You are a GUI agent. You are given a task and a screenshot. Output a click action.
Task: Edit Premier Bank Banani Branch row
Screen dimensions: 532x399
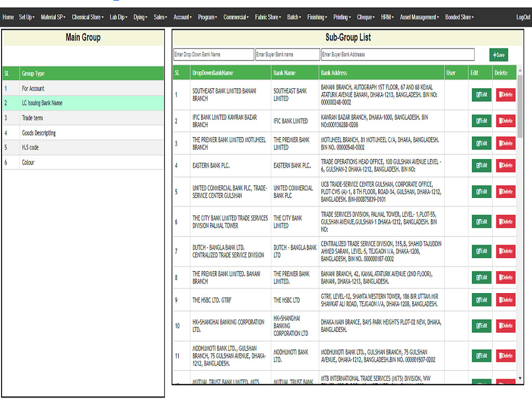(x=481, y=278)
